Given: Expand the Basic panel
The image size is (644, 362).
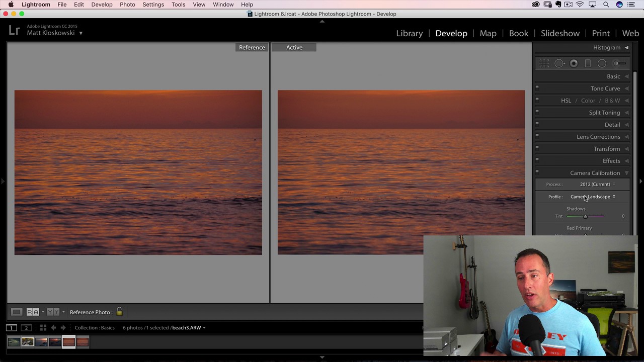Looking at the screenshot, I should [626, 76].
